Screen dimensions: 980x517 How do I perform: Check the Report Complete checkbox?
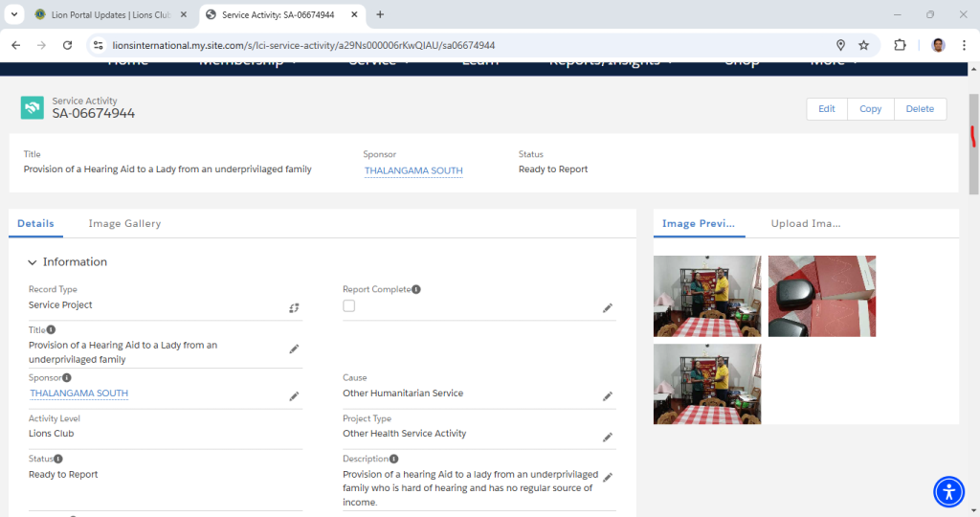[x=348, y=305]
